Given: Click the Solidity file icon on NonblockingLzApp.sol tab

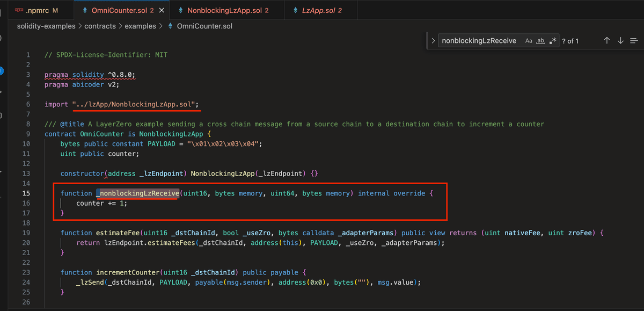Looking at the screenshot, I should coord(182,10).
